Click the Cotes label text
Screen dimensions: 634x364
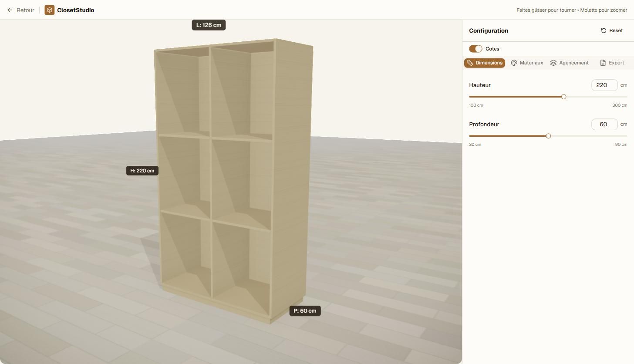click(x=492, y=49)
